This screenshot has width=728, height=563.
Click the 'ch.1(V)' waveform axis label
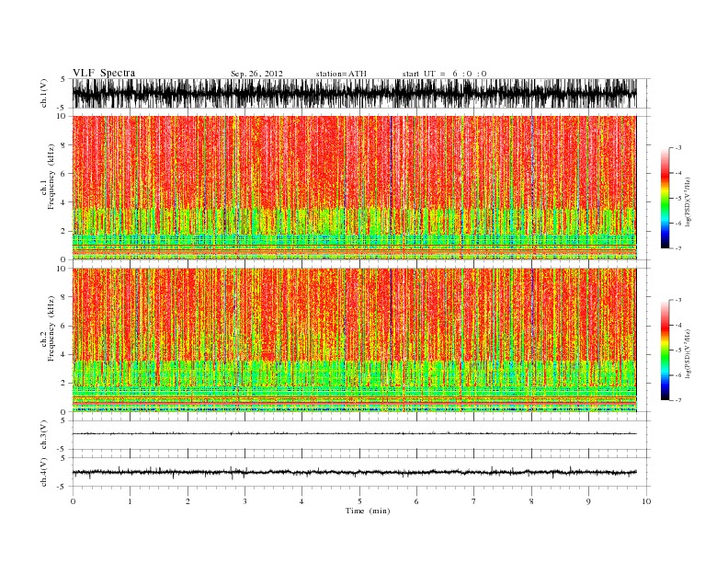44,93
